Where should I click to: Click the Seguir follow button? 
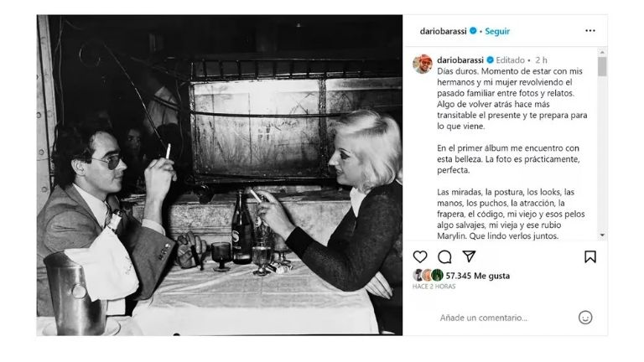[x=497, y=31]
